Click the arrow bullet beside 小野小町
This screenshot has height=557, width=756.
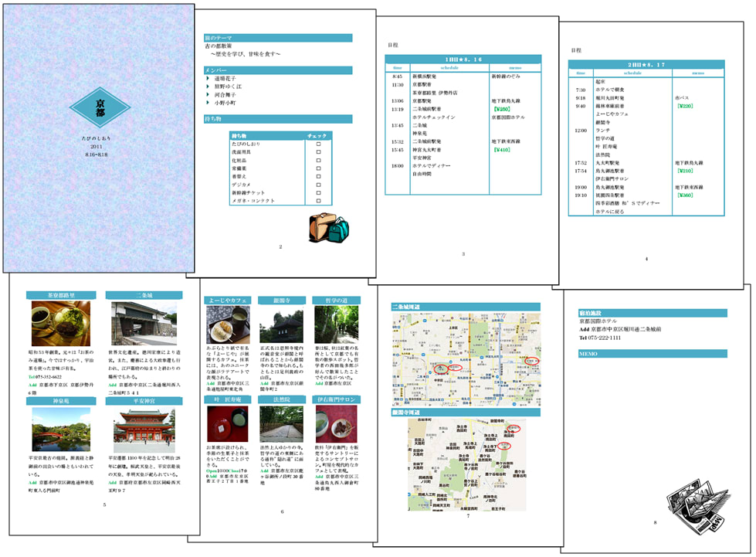click(208, 103)
